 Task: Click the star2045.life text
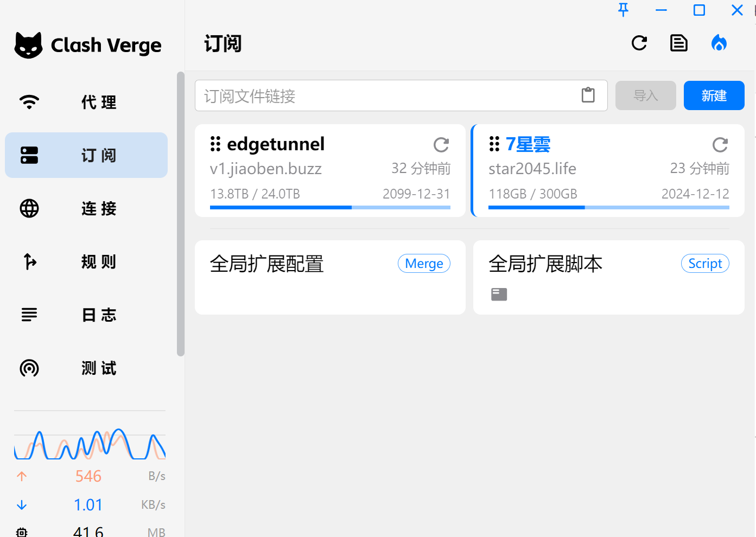click(532, 169)
